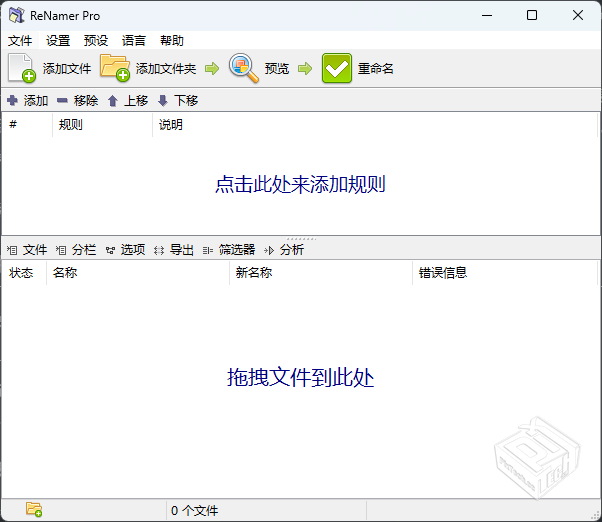
Task: Open the 筛选器 dropdown
Action: [237, 250]
